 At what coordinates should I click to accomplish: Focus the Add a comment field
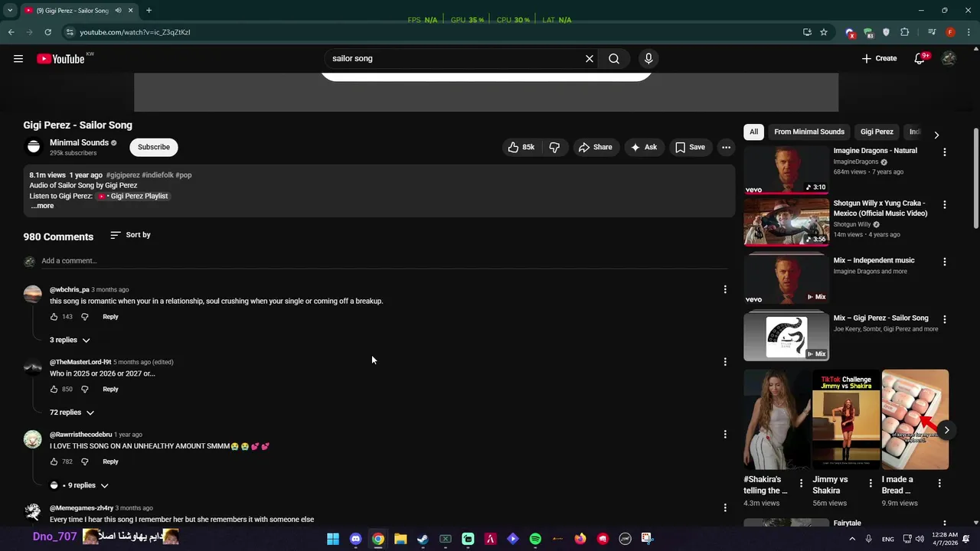coord(383,261)
